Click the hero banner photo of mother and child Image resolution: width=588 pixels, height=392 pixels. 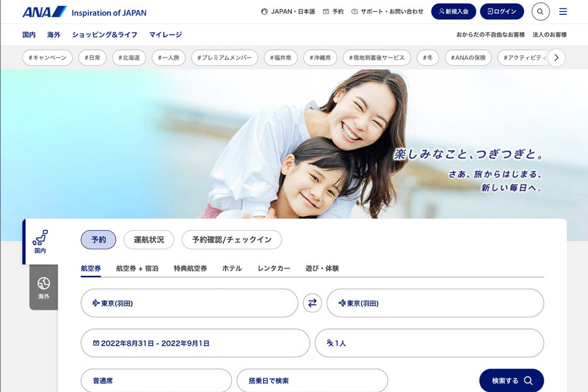pyautogui.click(x=294, y=144)
